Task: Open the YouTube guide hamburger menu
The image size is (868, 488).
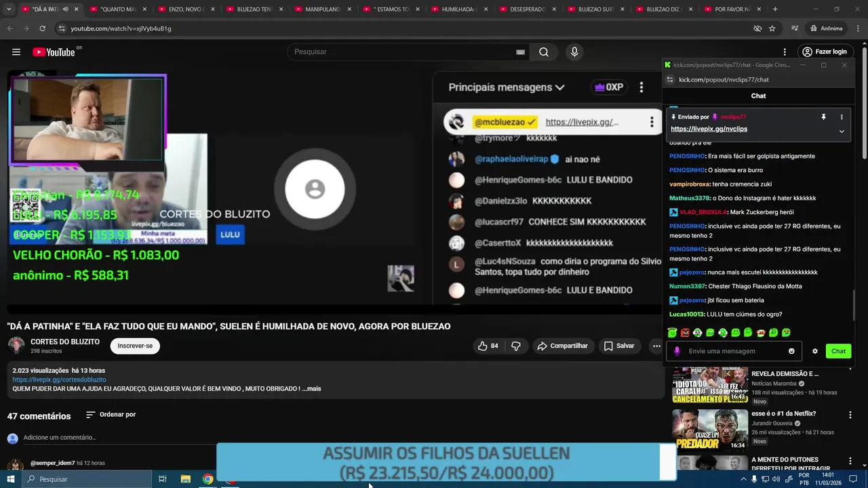Action: click(16, 52)
